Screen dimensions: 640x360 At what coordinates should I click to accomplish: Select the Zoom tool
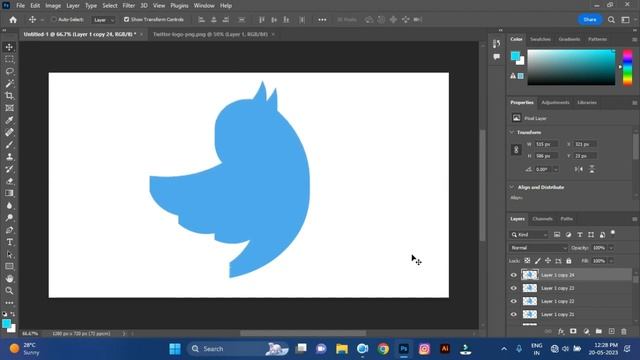[x=9, y=291]
